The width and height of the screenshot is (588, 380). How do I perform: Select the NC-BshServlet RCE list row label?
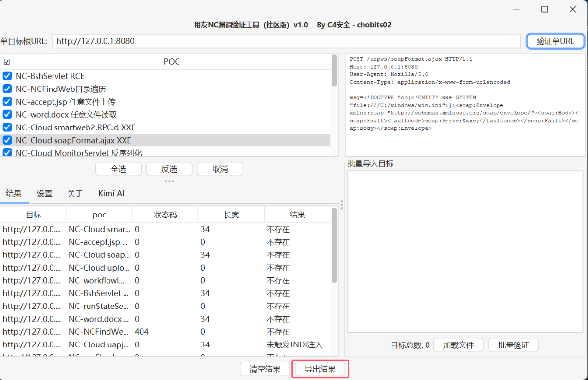[x=50, y=76]
